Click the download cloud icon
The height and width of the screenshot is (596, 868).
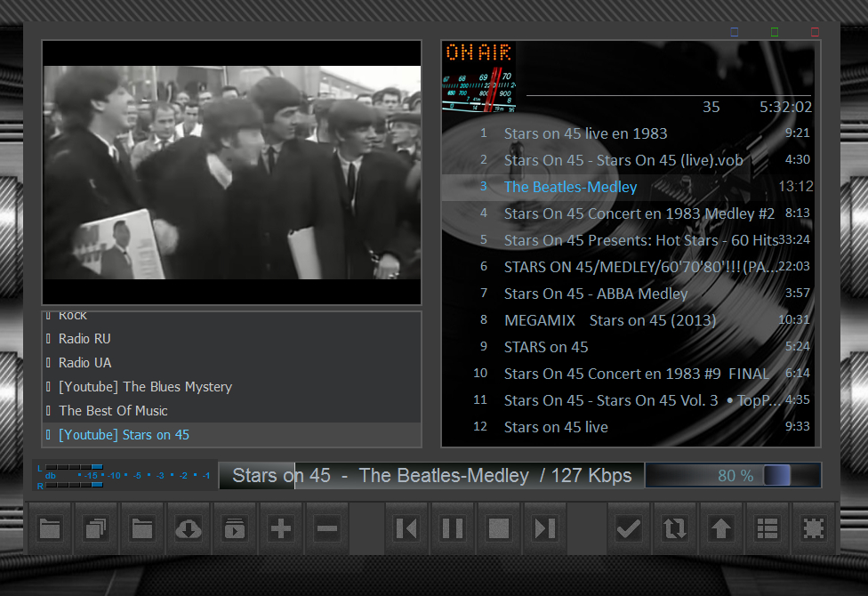189,528
